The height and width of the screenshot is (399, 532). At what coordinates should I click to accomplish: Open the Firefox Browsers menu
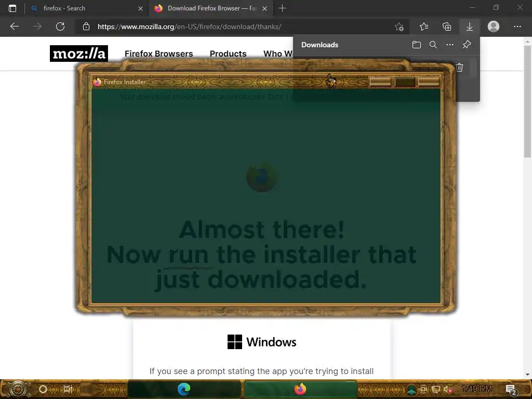(159, 54)
